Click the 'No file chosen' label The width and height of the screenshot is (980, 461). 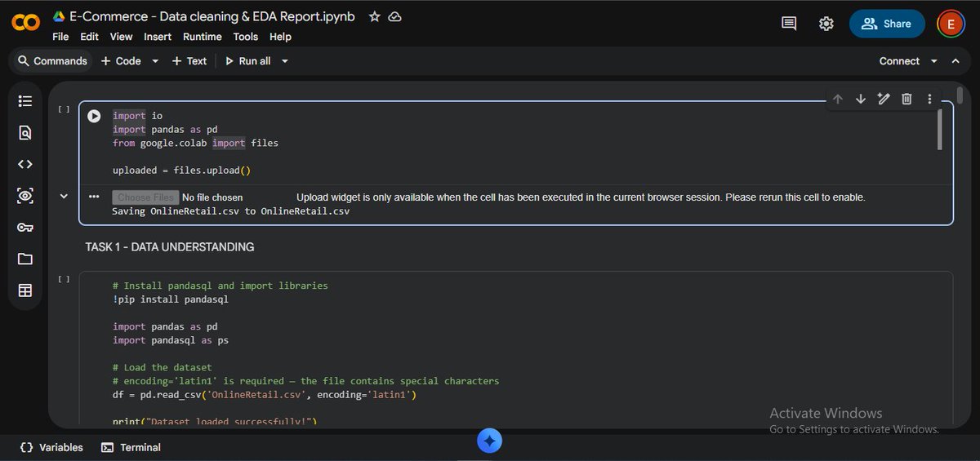(212, 197)
